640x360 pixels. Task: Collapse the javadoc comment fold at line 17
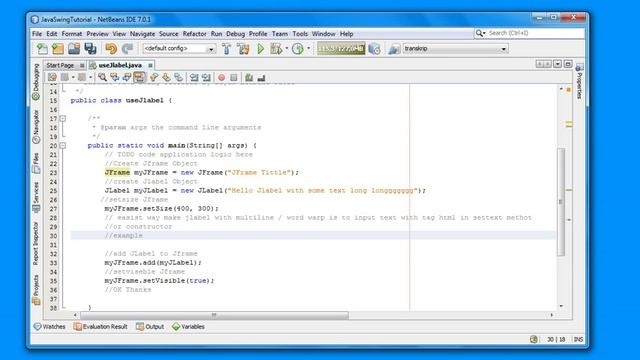[63, 118]
